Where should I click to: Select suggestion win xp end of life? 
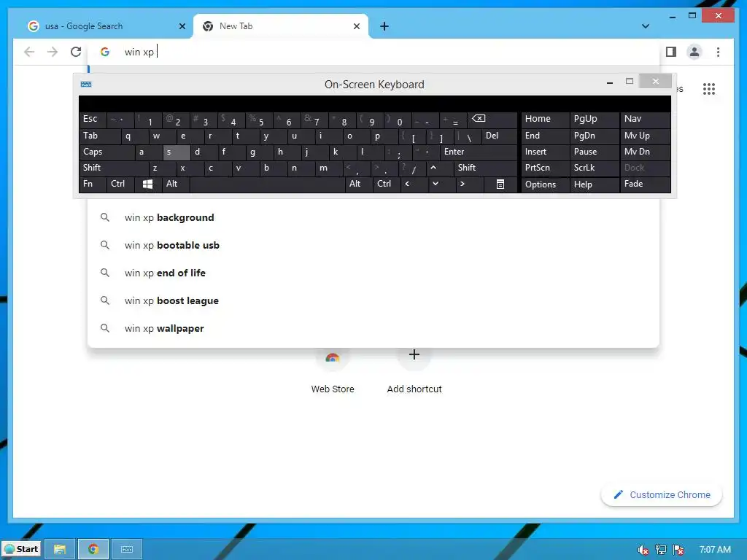coord(373,273)
